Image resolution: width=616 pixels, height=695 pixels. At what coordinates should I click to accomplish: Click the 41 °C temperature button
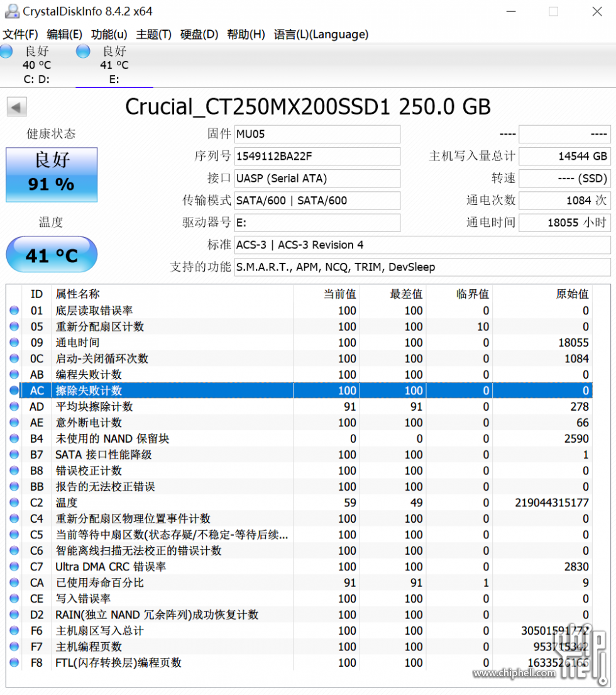pos(52,255)
